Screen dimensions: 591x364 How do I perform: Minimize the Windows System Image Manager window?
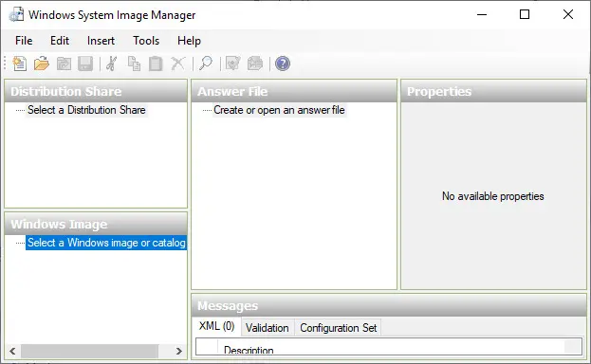(x=482, y=15)
